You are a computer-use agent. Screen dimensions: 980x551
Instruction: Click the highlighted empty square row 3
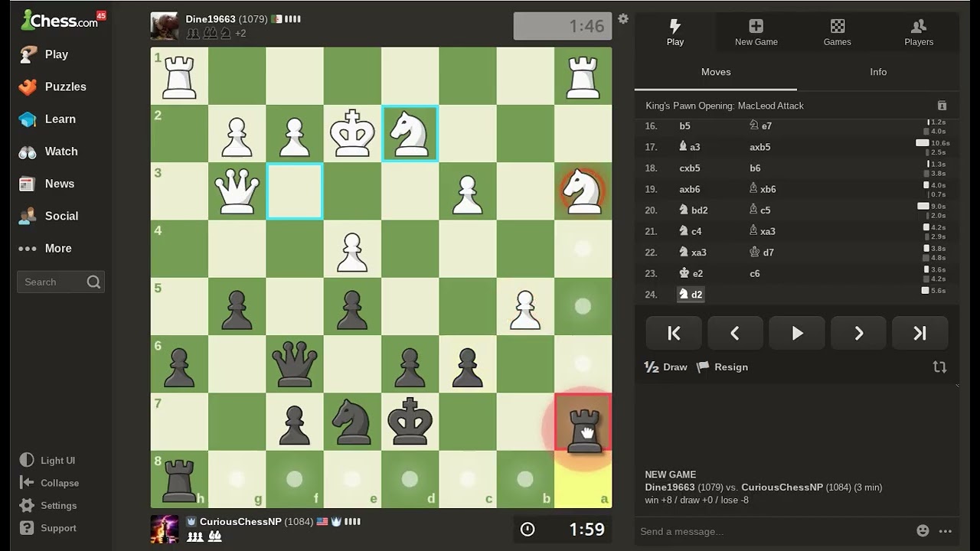point(294,191)
